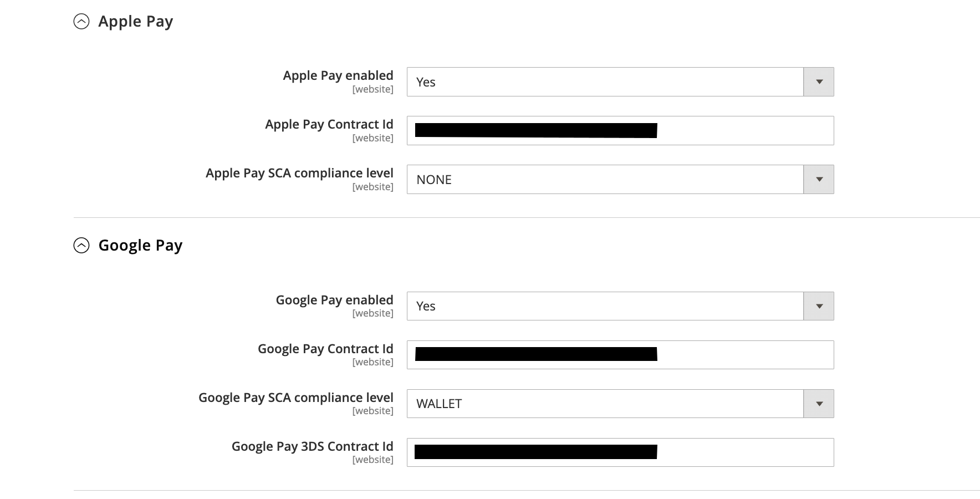The width and height of the screenshot is (980, 499).
Task: Open the Apple Pay enabled selector showing Yes
Action: (x=604, y=82)
